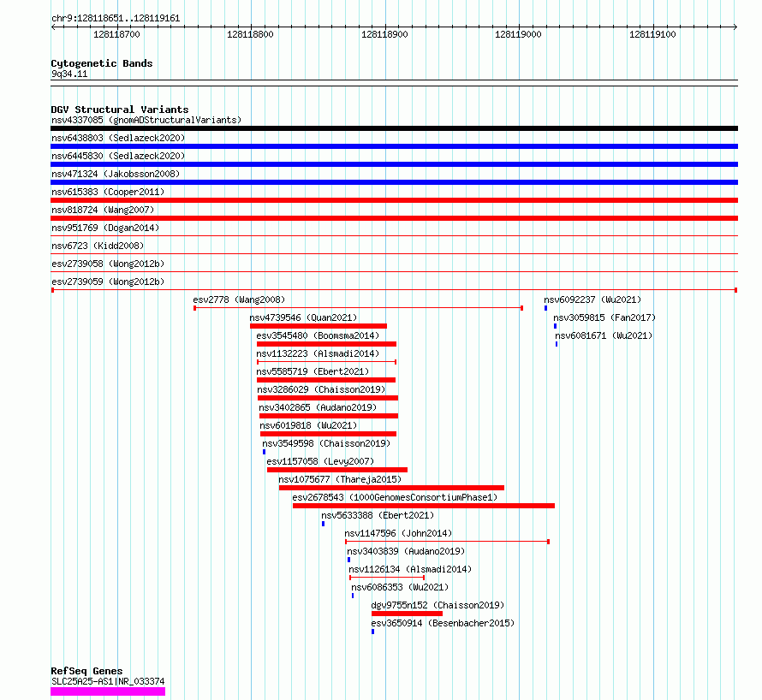Open esv1157058 (Levy2007) label
Image resolution: width=762 pixels, height=700 pixels.
point(320,461)
